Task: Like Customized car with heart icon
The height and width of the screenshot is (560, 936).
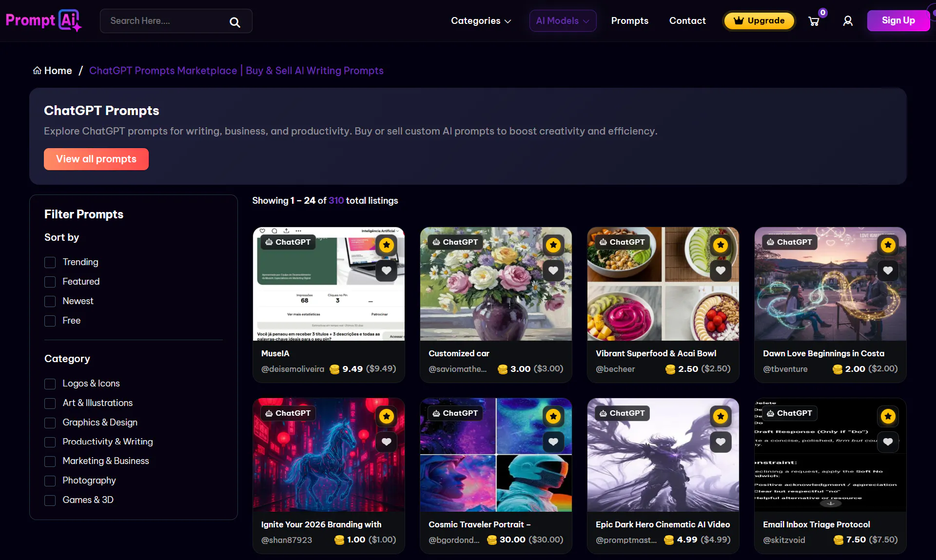Action: (553, 270)
